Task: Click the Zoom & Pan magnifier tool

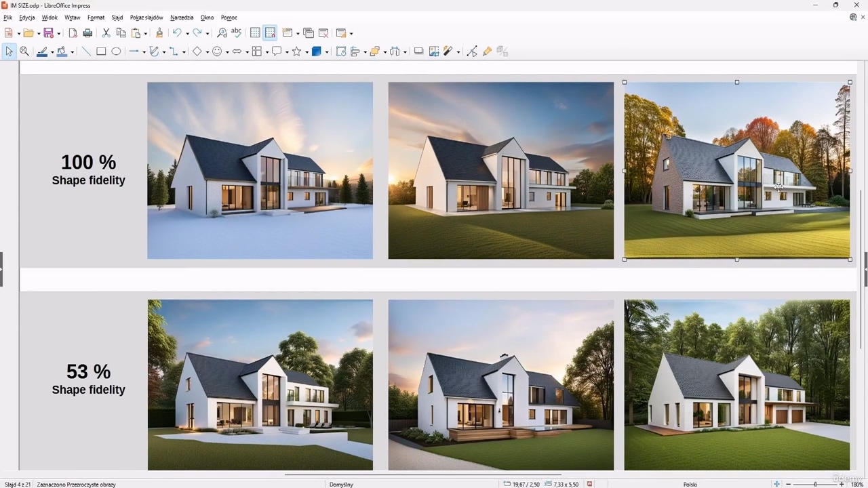Action: (x=24, y=52)
